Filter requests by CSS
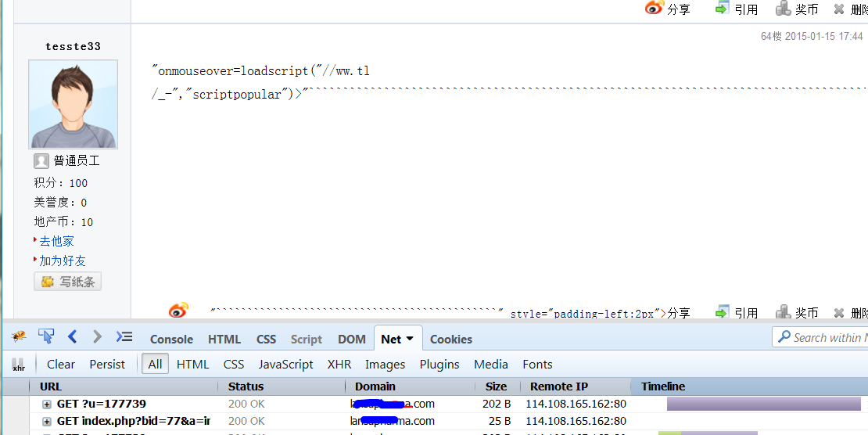Screen dimensions: 868x435 tap(234, 364)
